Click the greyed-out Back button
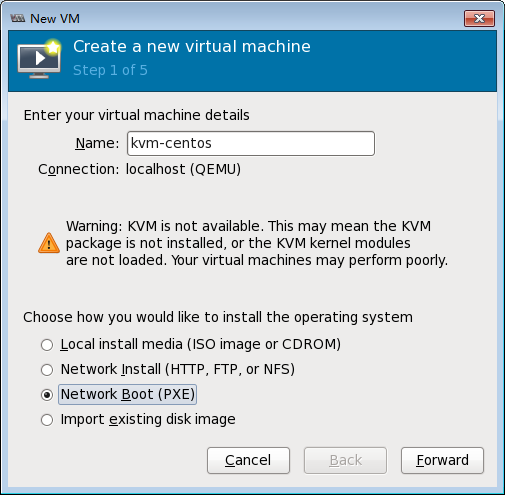Image resolution: width=505 pixels, height=495 pixels. tap(345, 460)
